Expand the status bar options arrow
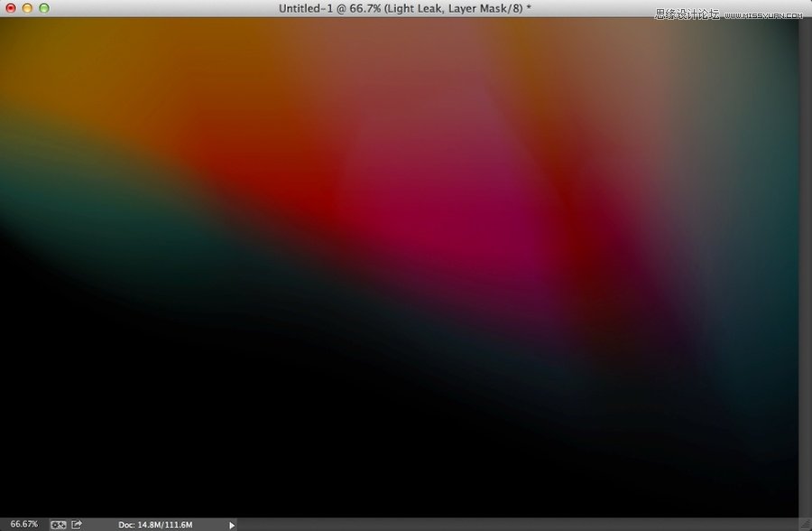Viewport: 812px width, 531px height. 232,526
